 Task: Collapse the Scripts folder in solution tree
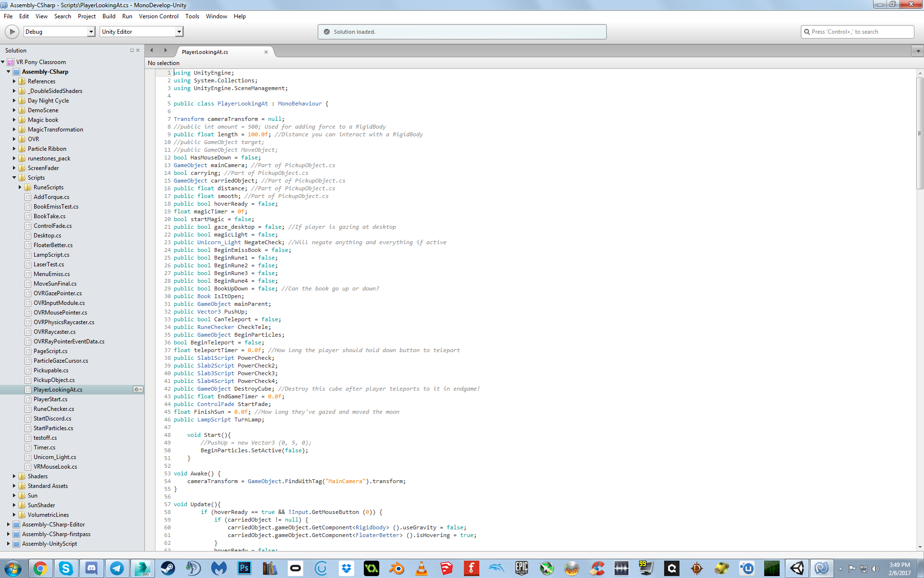pos(14,178)
